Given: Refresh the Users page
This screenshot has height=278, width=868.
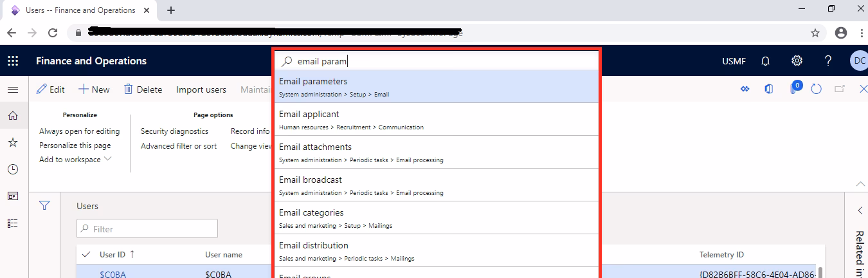Looking at the screenshot, I should [x=817, y=89].
